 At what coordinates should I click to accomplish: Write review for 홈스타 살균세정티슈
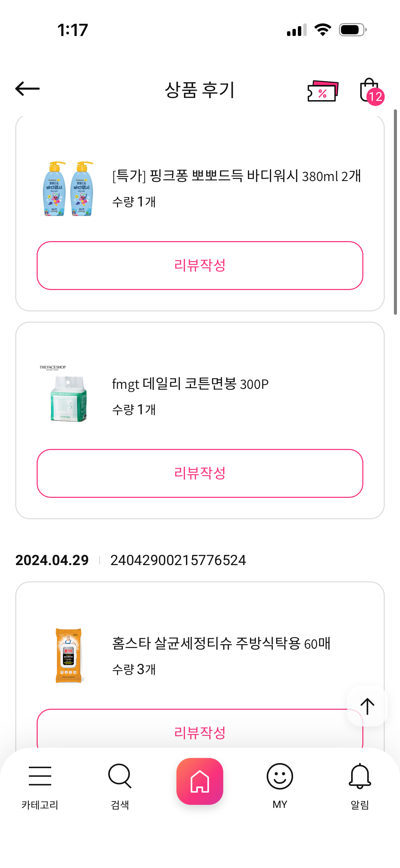click(200, 732)
